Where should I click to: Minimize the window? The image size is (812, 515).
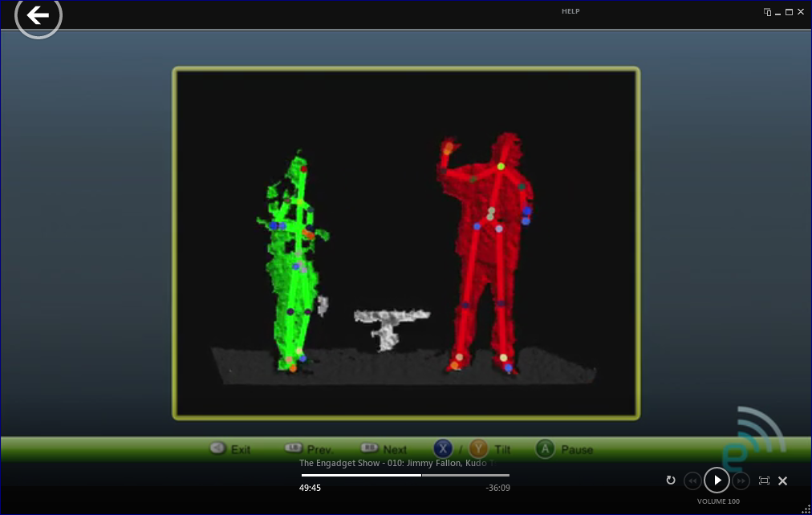777,12
